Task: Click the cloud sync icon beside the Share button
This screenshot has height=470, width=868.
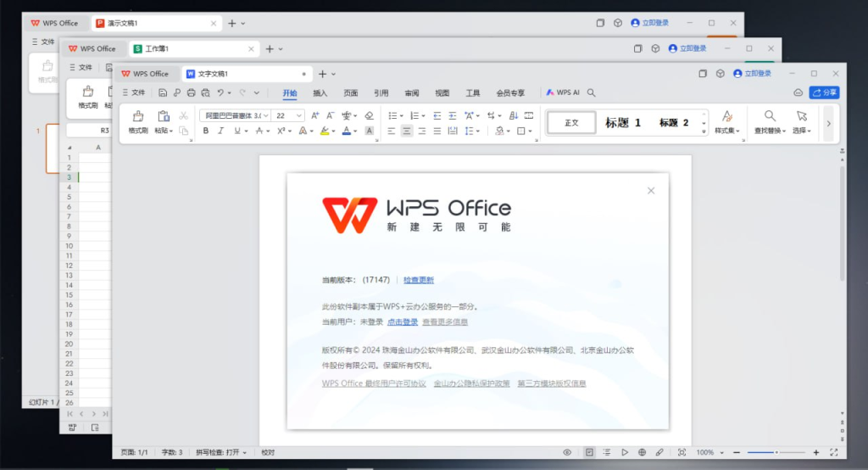Action: [x=798, y=92]
